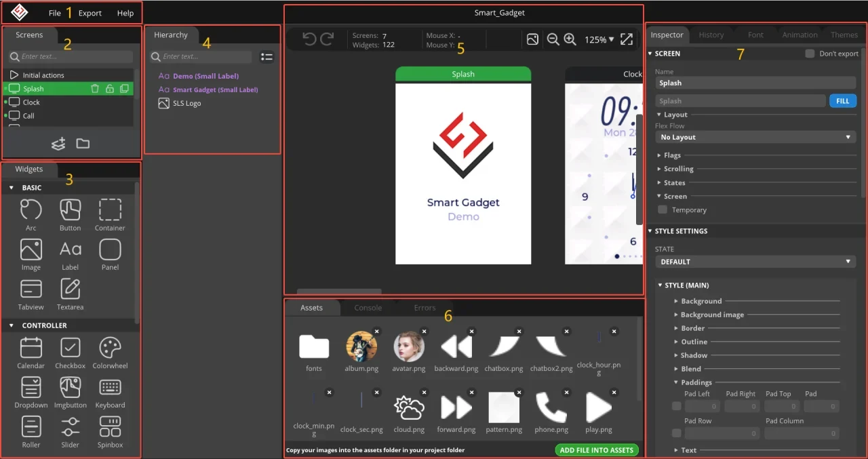
Task: Switch to the Animation tab
Action: [x=800, y=35]
